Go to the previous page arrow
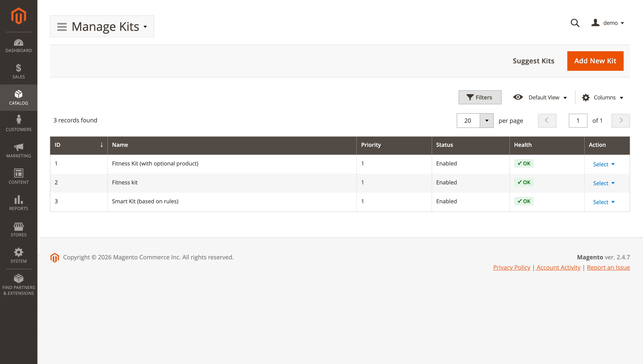This screenshot has width=643, height=364. (x=547, y=121)
